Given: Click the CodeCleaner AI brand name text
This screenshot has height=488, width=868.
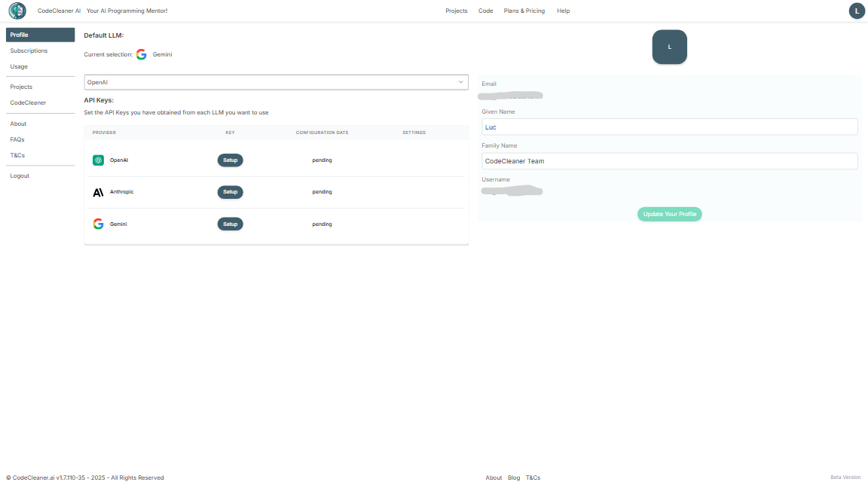Looking at the screenshot, I should point(60,11).
